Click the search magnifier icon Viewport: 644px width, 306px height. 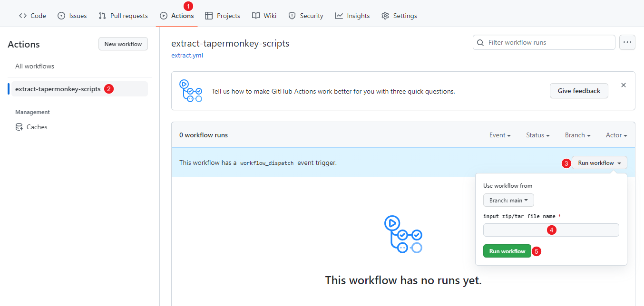tap(481, 42)
